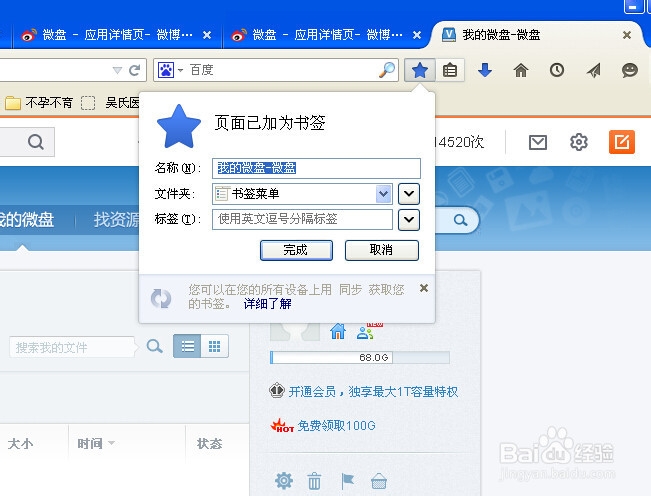Click the magnifier in Baidu search box
The width and height of the screenshot is (651, 496).
[387, 70]
